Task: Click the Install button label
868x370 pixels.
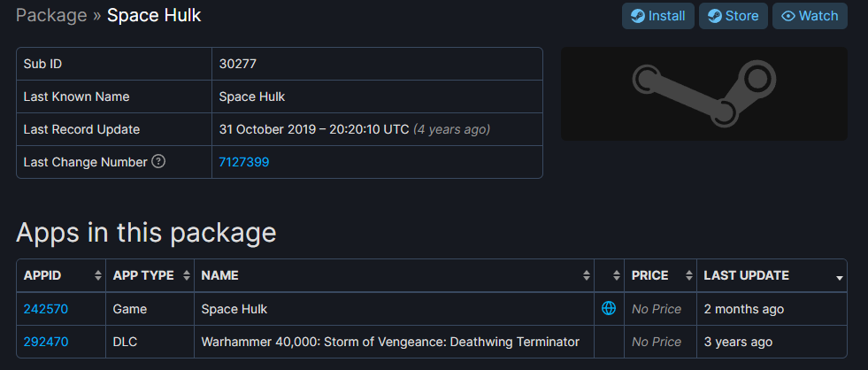Action: pyautogui.click(x=667, y=16)
